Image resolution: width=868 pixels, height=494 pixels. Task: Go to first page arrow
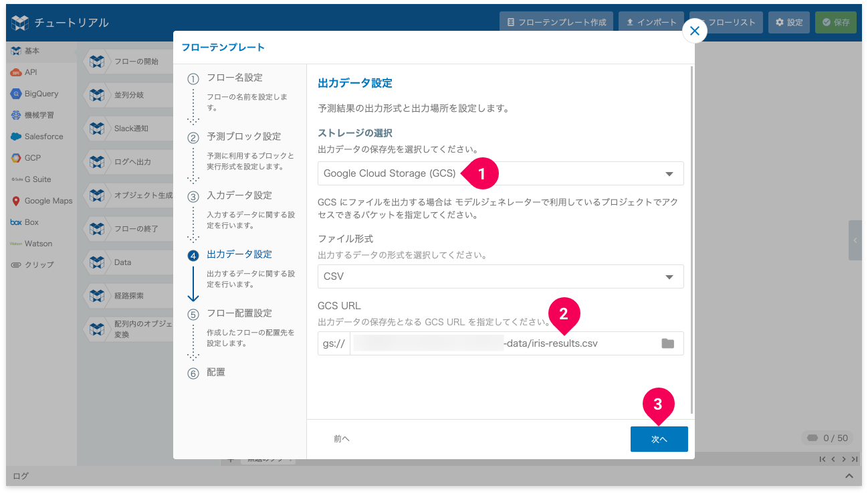[x=823, y=459]
